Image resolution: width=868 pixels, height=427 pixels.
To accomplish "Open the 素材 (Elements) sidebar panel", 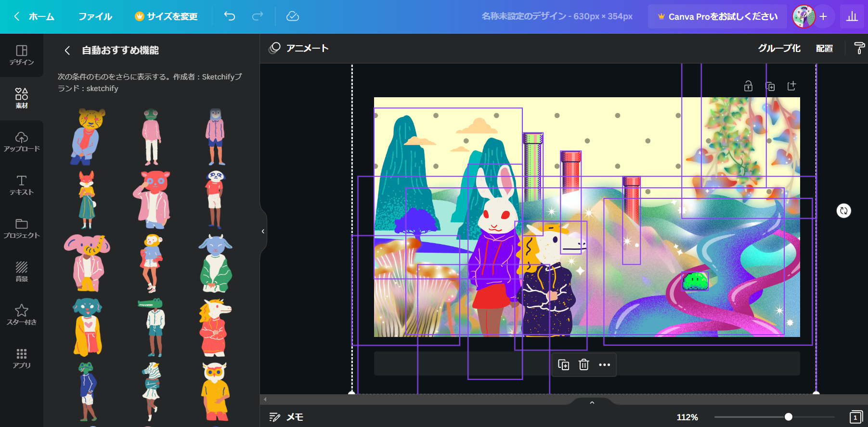I will tap(22, 98).
